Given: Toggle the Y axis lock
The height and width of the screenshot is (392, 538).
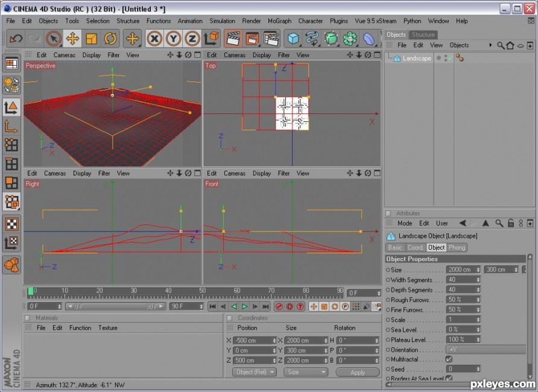Looking at the screenshot, I should [173, 39].
